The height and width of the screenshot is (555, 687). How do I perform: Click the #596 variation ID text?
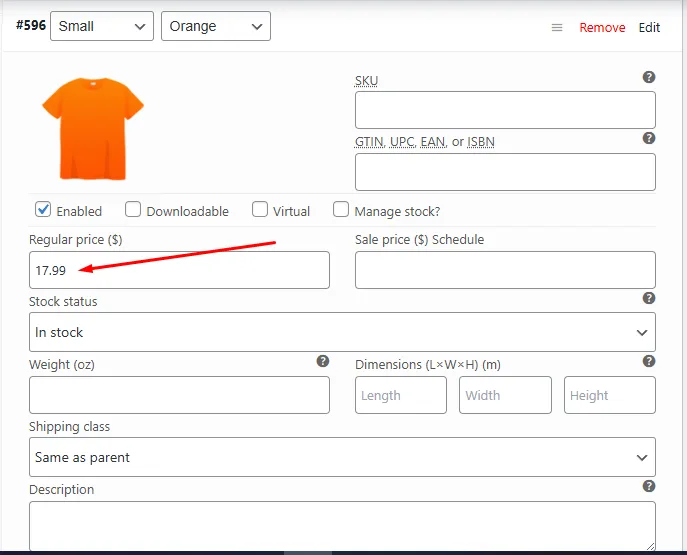click(x=31, y=25)
